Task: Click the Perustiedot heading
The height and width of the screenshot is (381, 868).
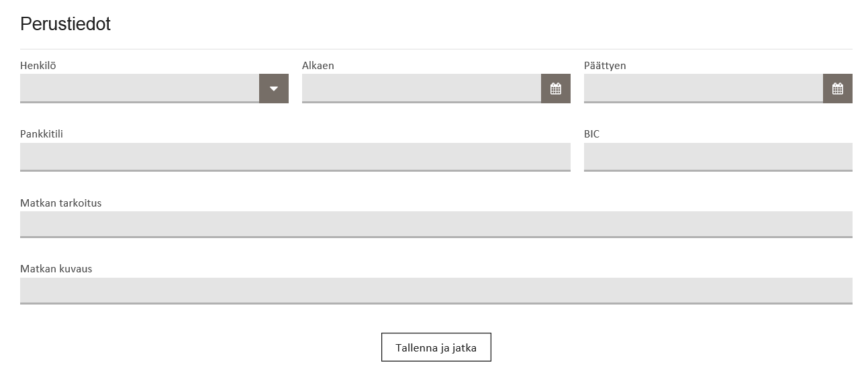Action: tap(65, 24)
